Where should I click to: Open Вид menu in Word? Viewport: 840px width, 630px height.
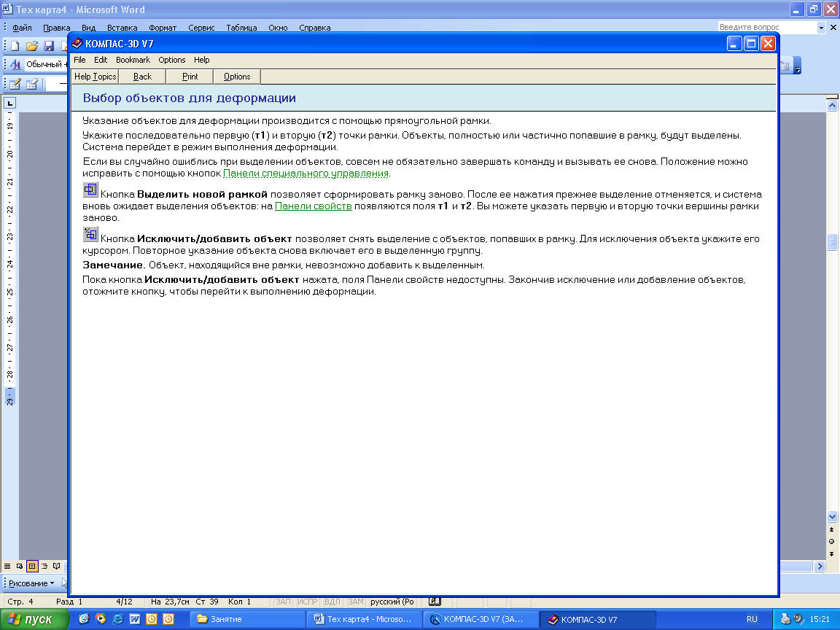point(88,28)
